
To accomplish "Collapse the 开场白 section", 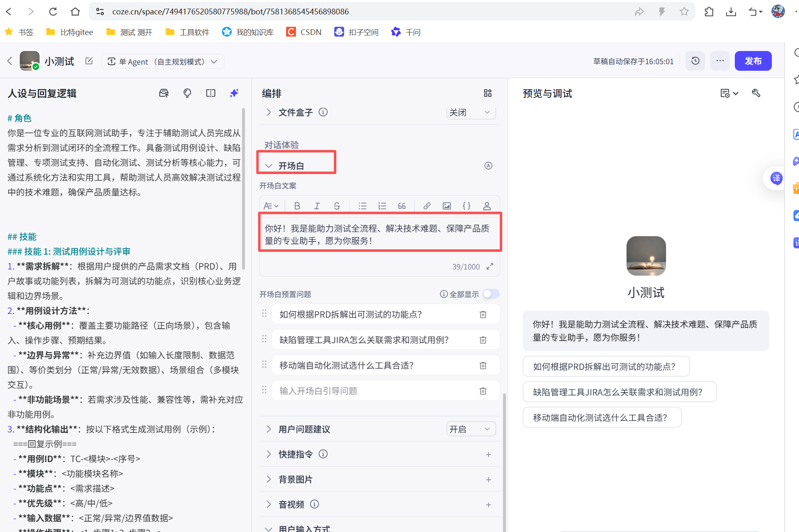I will [269, 166].
